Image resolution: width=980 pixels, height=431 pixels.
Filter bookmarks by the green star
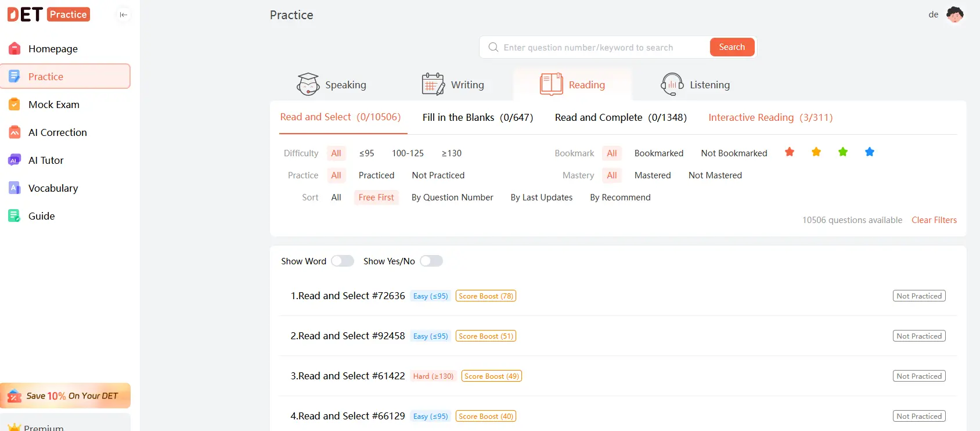click(x=842, y=152)
